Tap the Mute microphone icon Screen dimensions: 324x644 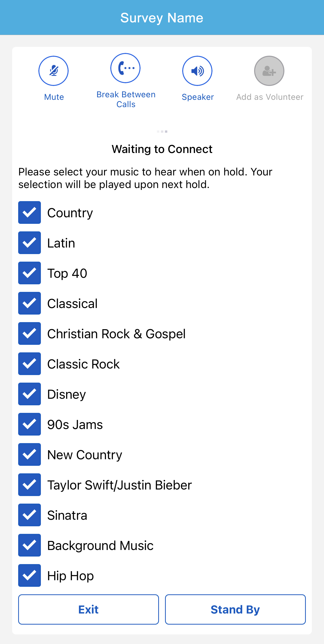(53, 71)
